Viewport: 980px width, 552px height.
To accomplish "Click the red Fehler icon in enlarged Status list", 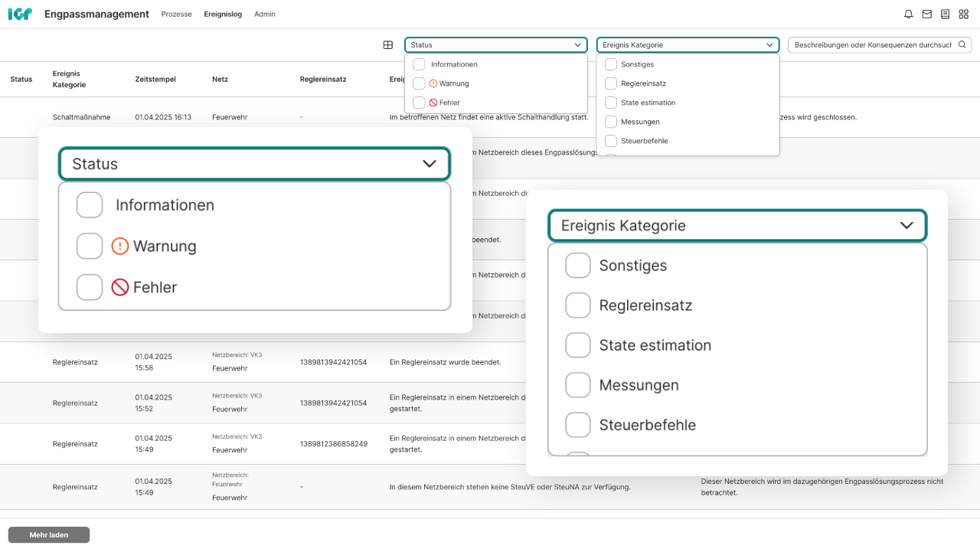I will tap(119, 288).
